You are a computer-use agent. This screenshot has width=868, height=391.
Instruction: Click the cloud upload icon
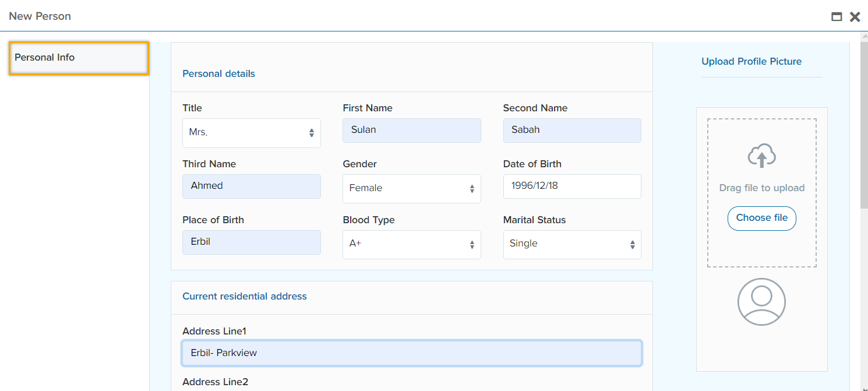click(761, 156)
